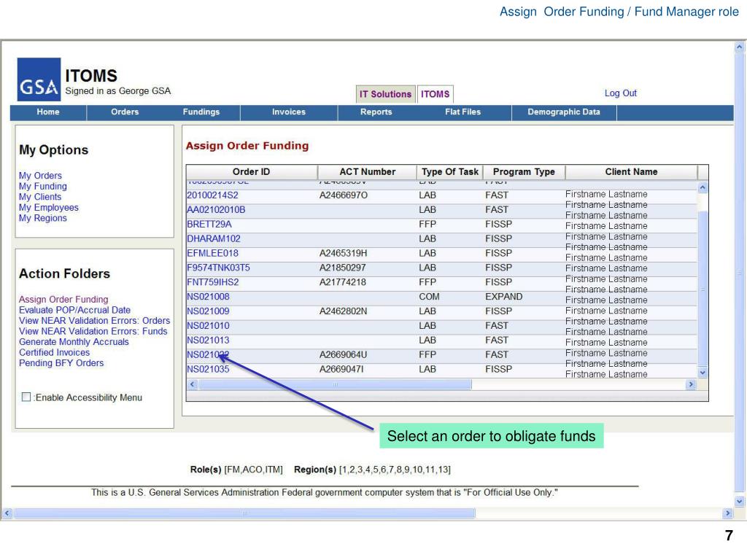The height and width of the screenshot is (560, 747).
Task: Click page vertical scrollbar thumb
Action: pos(740,273)
